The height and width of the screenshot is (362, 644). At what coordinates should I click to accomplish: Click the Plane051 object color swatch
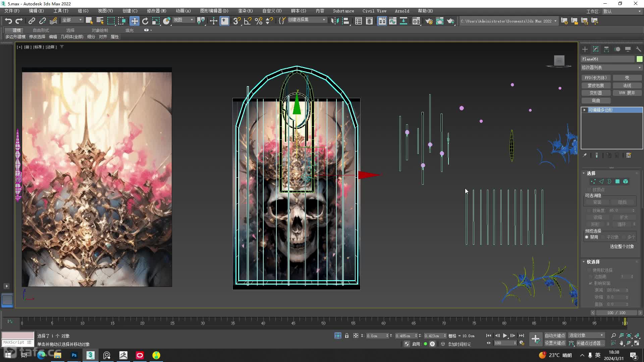[x=639, y=59]
